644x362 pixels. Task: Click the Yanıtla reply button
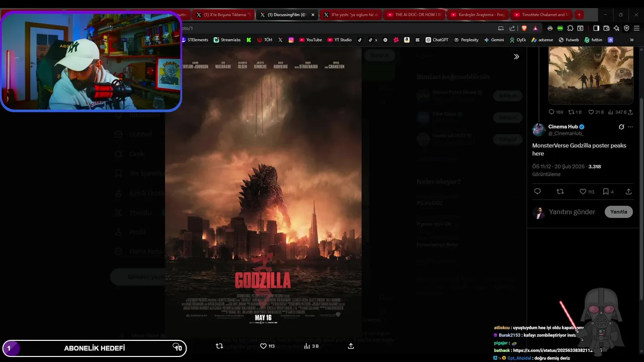click(x=618, y=212)
